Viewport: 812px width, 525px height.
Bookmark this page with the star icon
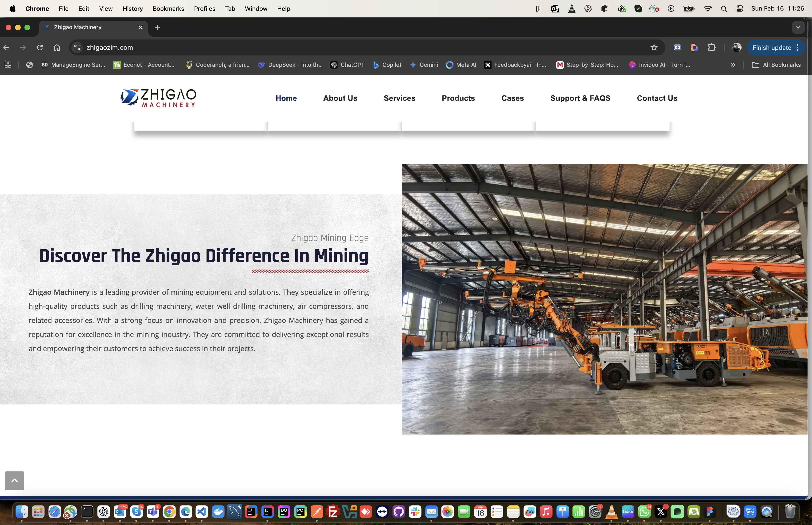click(654, 47)
